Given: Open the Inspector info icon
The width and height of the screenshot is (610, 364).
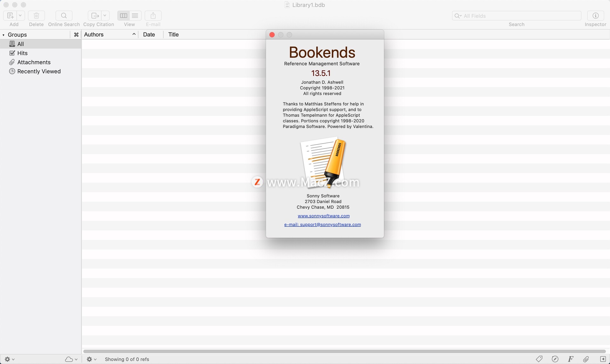Looking at the screenshot, I should (596, 16).
